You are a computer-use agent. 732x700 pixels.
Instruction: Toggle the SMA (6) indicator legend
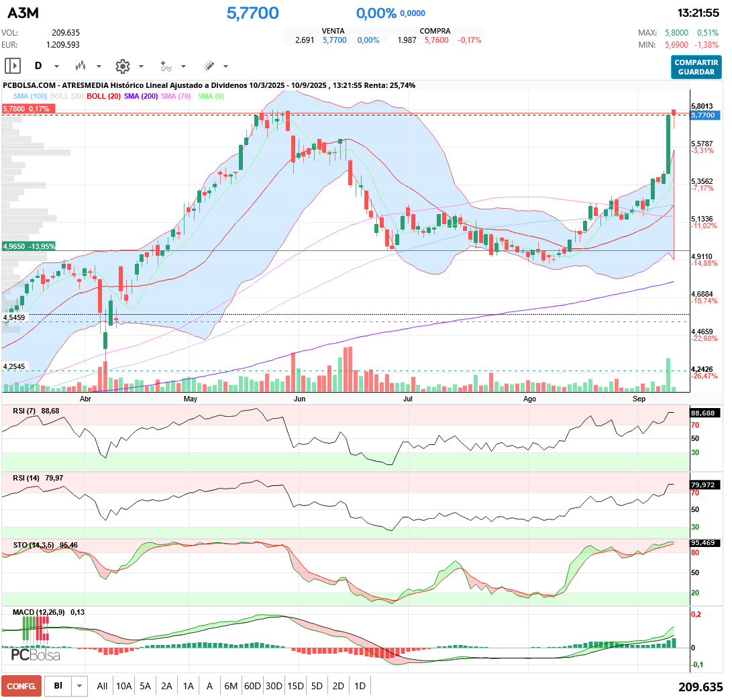tap(211, 96)
